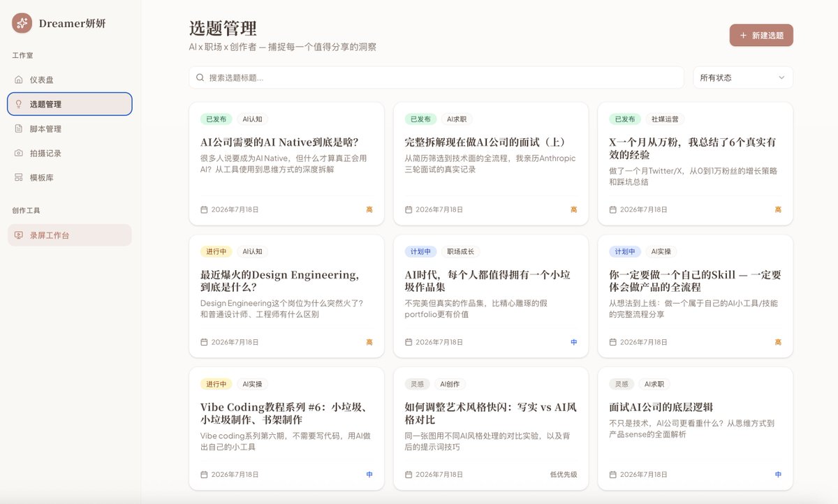
Task: Open card 如何调整艺术风格快闪
Action: pos(491,429)
